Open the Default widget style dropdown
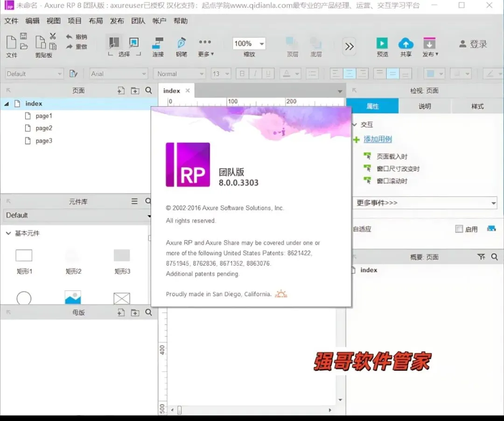Screen dimensions: 504x421 (x=34, y=74)
